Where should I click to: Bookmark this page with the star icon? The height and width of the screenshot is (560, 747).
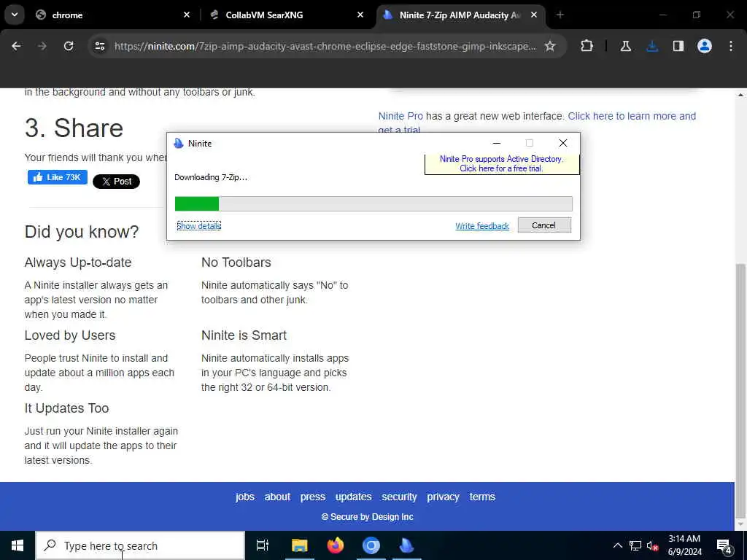(550, 46)
